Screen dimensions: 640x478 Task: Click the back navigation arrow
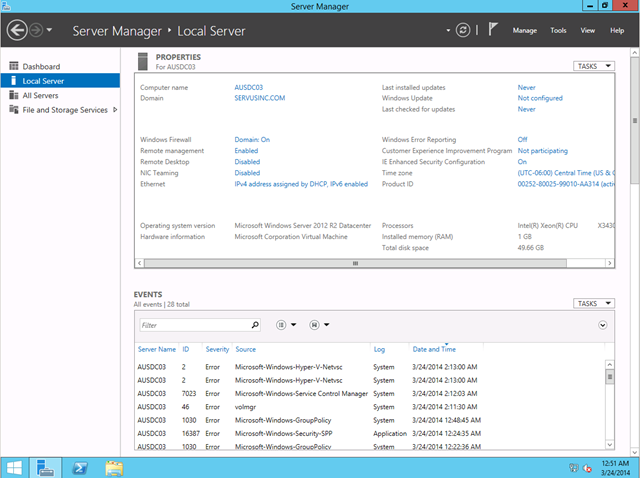[17, 30]
